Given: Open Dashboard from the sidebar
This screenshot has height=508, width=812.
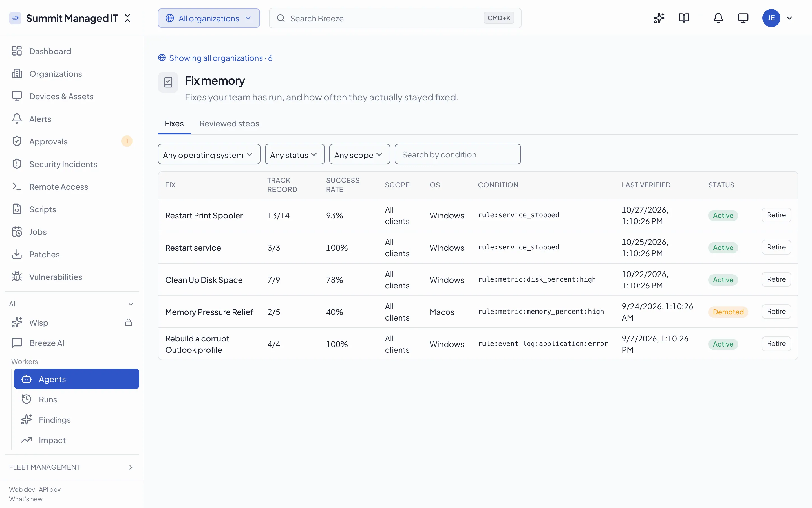Looking at the screenshot, I should [x=72, y=51].
